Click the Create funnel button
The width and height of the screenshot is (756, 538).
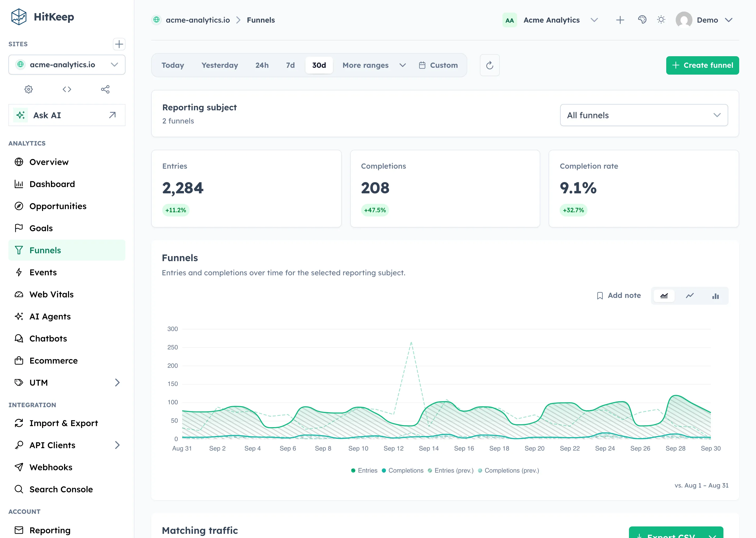pyautogui.click(x=702, y=65)
